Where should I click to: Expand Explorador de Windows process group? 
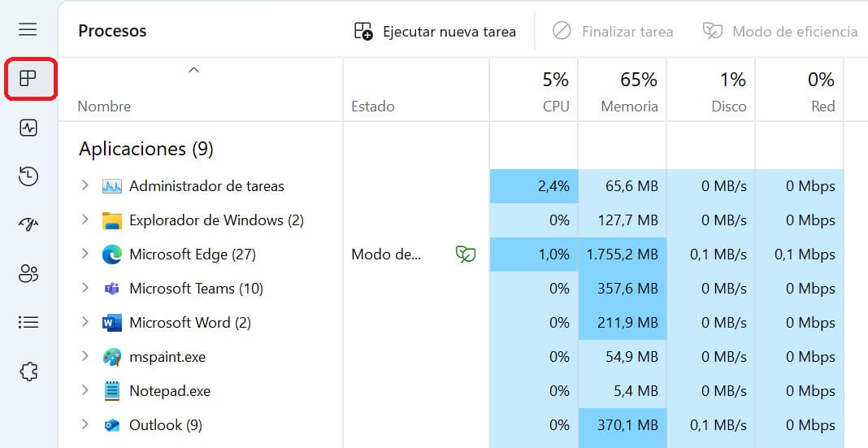(85, 220)
